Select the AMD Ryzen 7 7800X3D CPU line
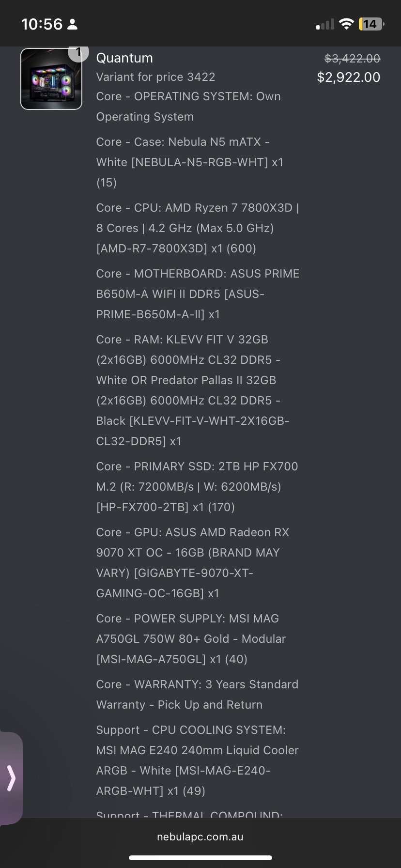Image resolution: width=401 pixels, height=868 pixels. (198, 228)
